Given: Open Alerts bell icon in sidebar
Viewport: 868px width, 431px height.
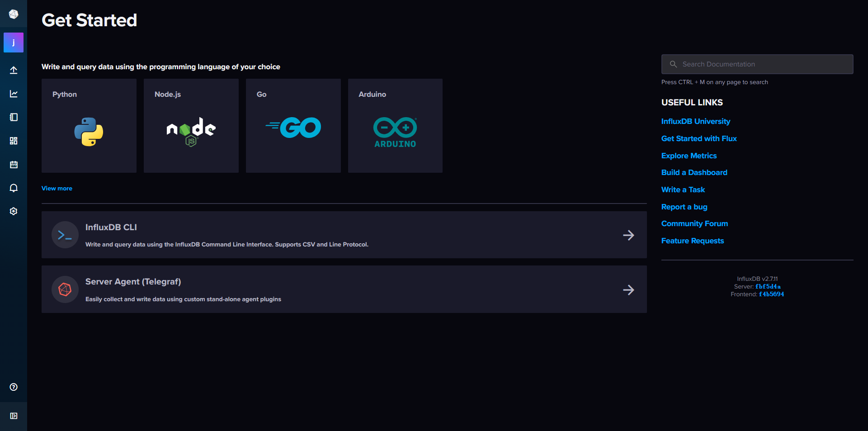Looking at the screenshot, I should (14, 188).
